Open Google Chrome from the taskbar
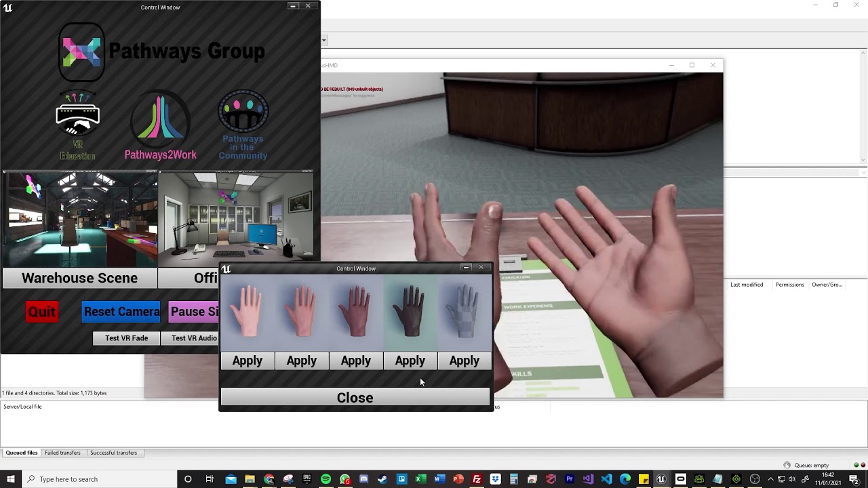The image size is (868, 488). 269,479
